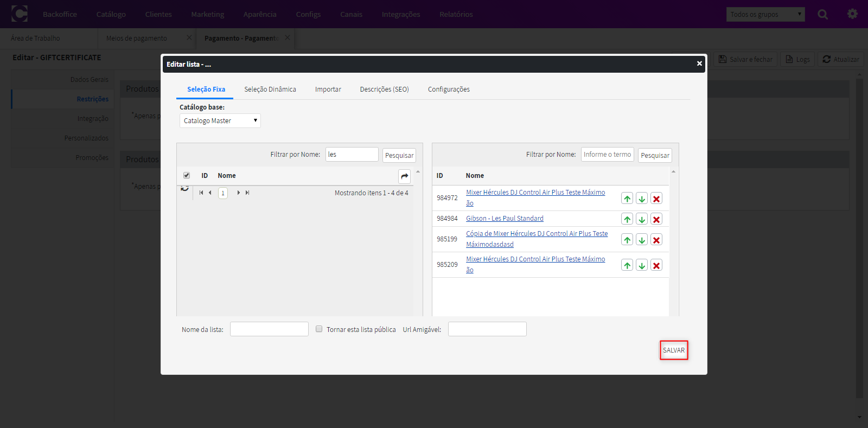
Task: Open the Importar tab
Action: [x=328, y=90]
